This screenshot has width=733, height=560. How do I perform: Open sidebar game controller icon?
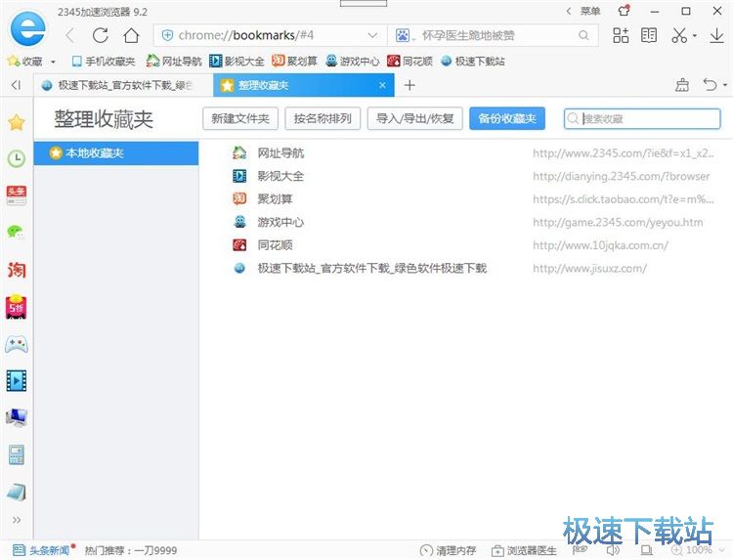tap(17, 345)
